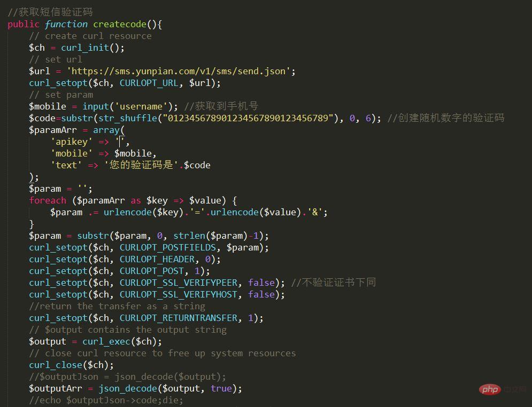Click the str_shuffle function call

tap(128, 118)
